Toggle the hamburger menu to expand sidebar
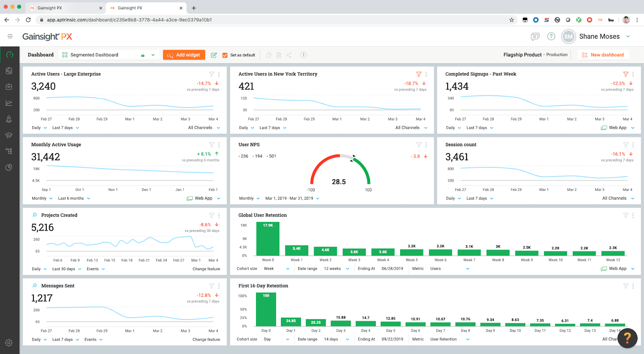644x354 pixels. coord(10,37)
